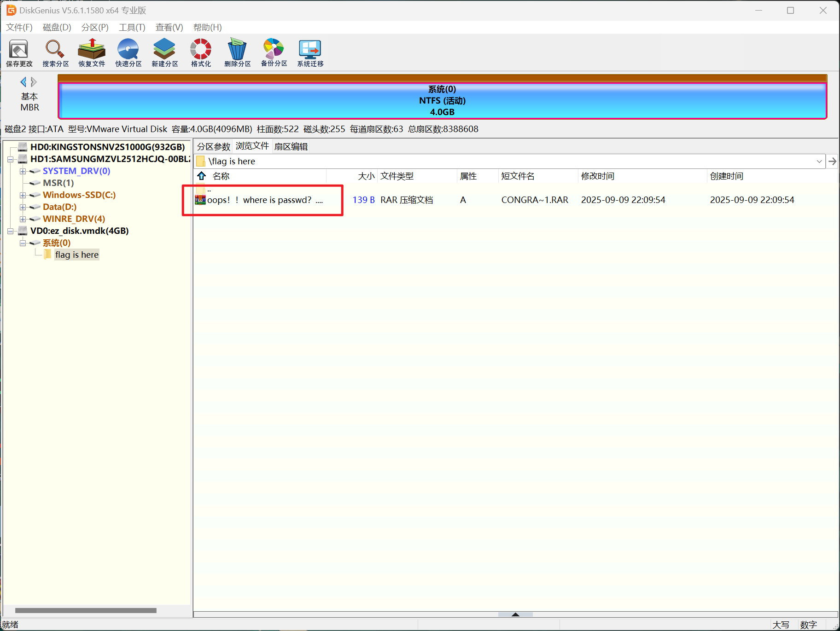Open Backup Partition (备份分区) tool
The height and width of the screenshot is (631, 840).
(274, 52)
